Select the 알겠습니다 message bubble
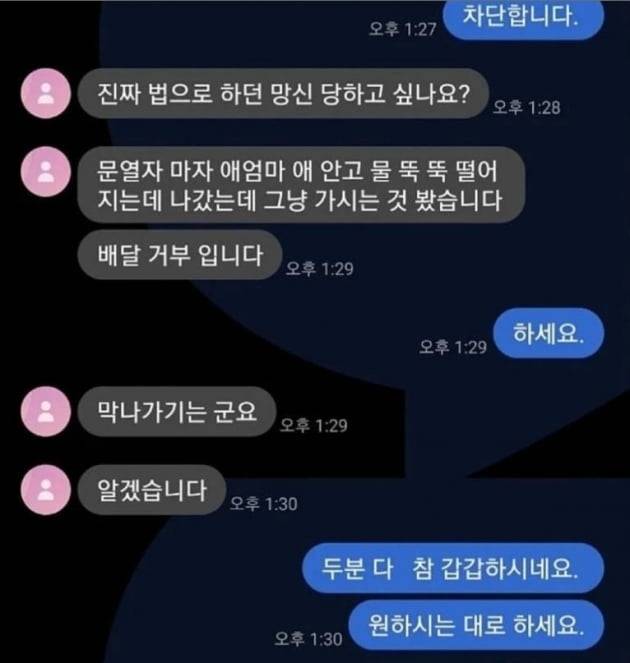Image resolution: width=630 pixels, height=663 pixels. 152,490
